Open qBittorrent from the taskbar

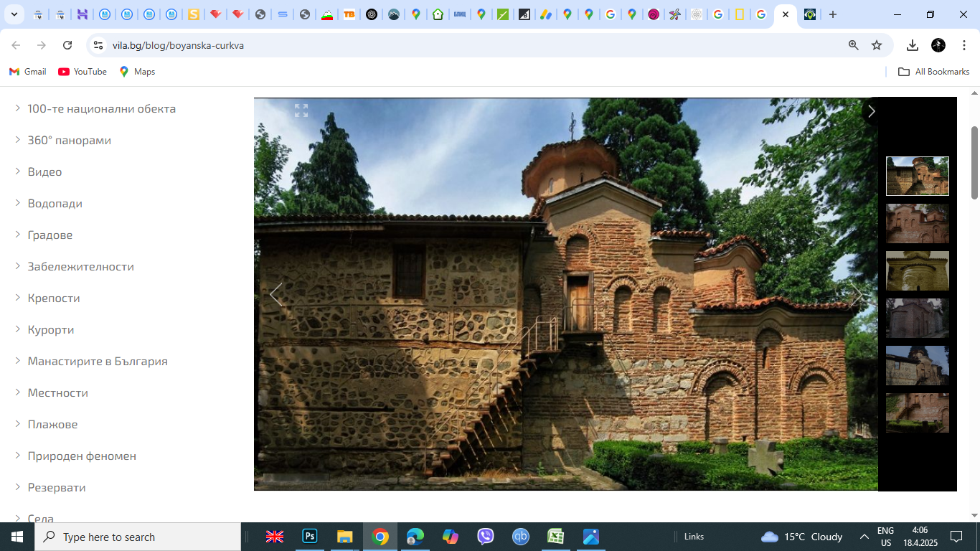pyautogui.click(x=521, y=537)
